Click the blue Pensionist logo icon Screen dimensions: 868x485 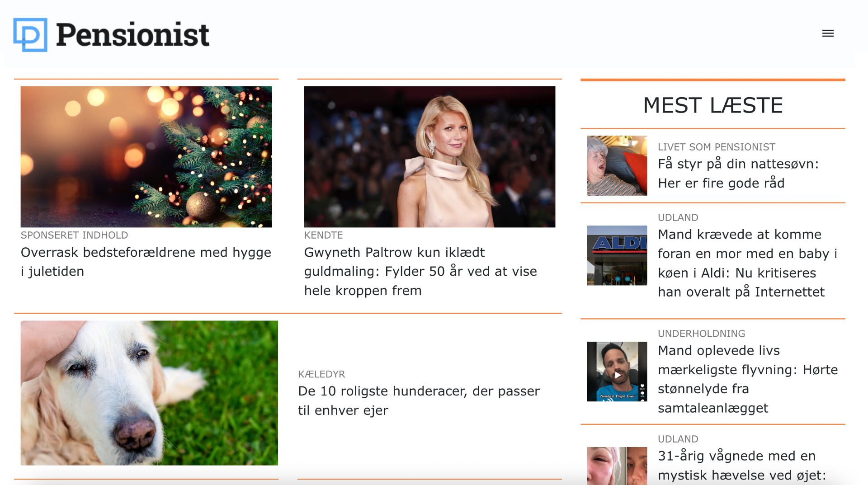[30, 35]
